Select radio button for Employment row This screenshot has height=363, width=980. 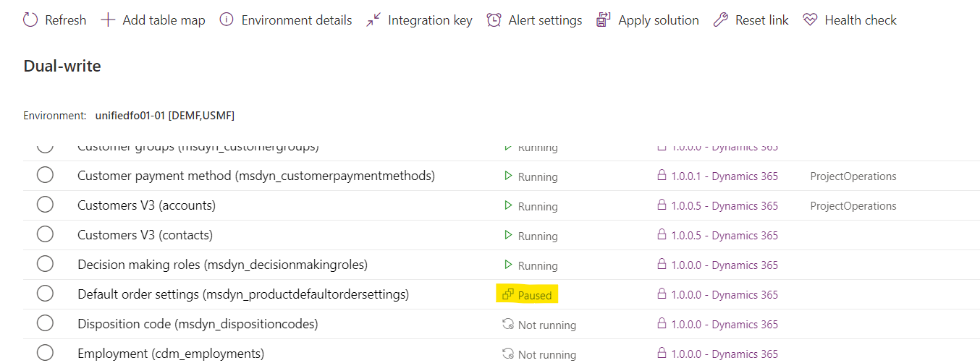tap(45, 354)
